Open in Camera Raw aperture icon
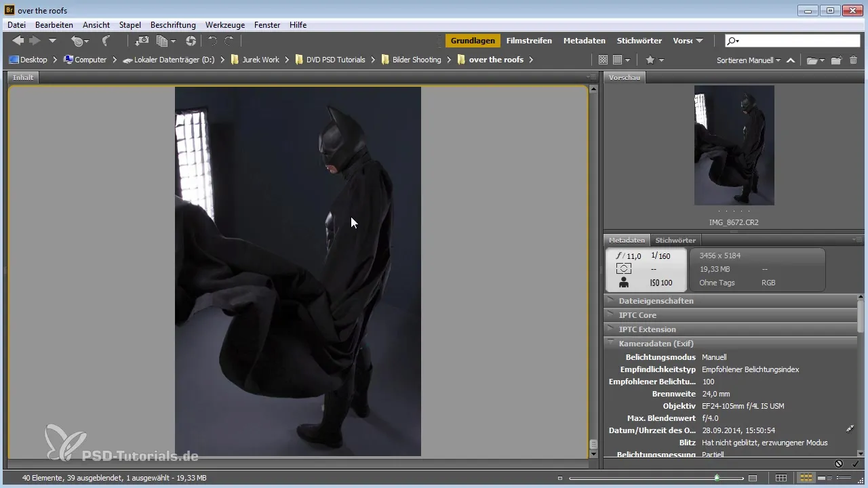The image size is (868, 488). tap(191, 41)
